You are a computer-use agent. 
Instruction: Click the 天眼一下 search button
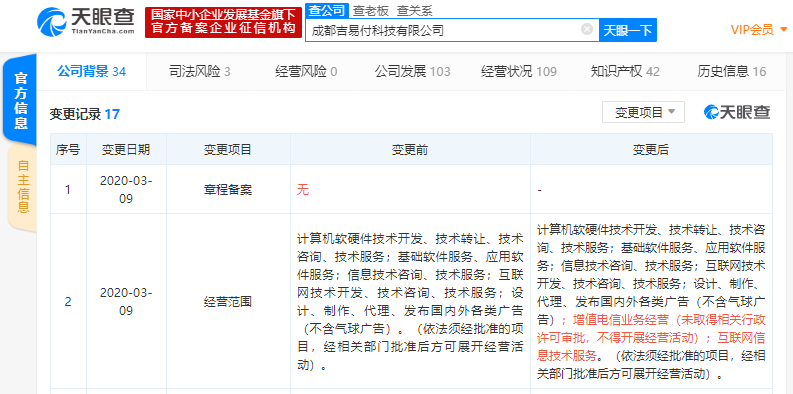pos(628,30)
